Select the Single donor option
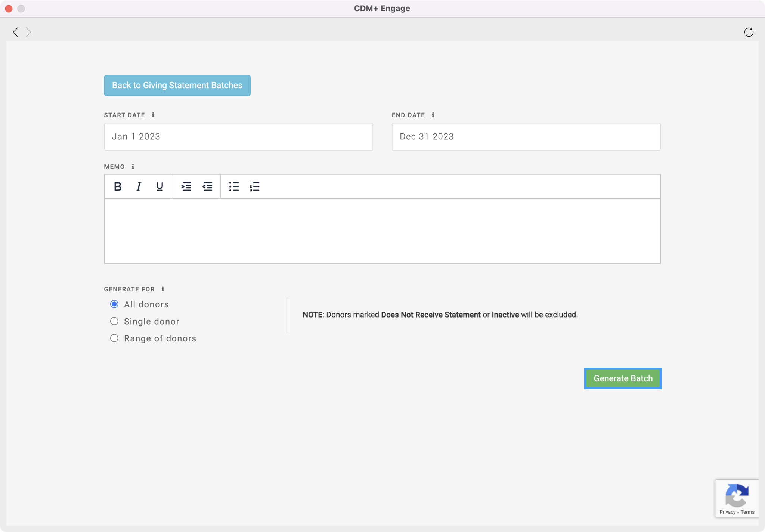765x532 pixels. tap(114, 321)
